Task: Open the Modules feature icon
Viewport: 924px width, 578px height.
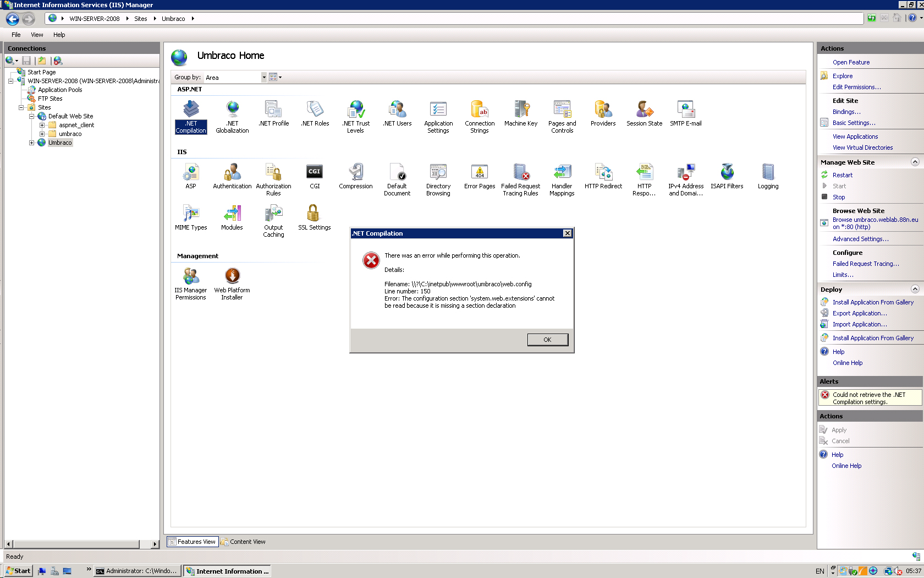Action: point(232,217)
